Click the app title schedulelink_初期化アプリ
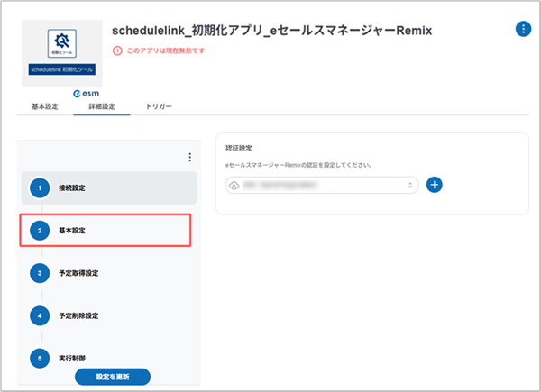541x392 pixels. point(271,30)
